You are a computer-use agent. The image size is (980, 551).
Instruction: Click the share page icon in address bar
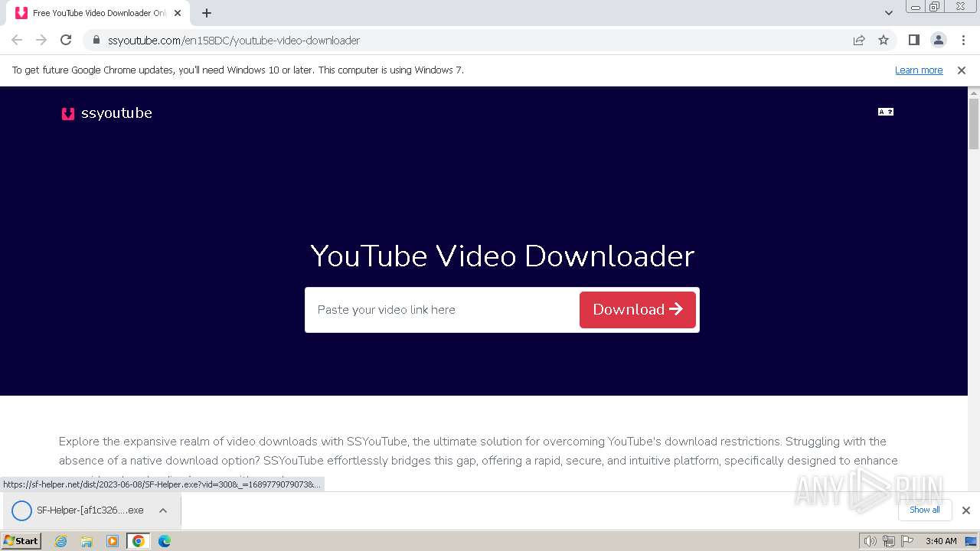[859, 40]
